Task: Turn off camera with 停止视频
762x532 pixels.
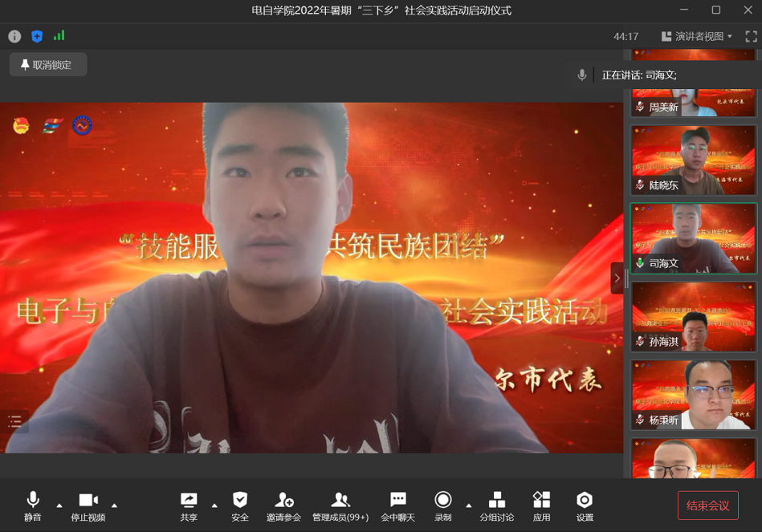Action: click(x=88, y=506)
